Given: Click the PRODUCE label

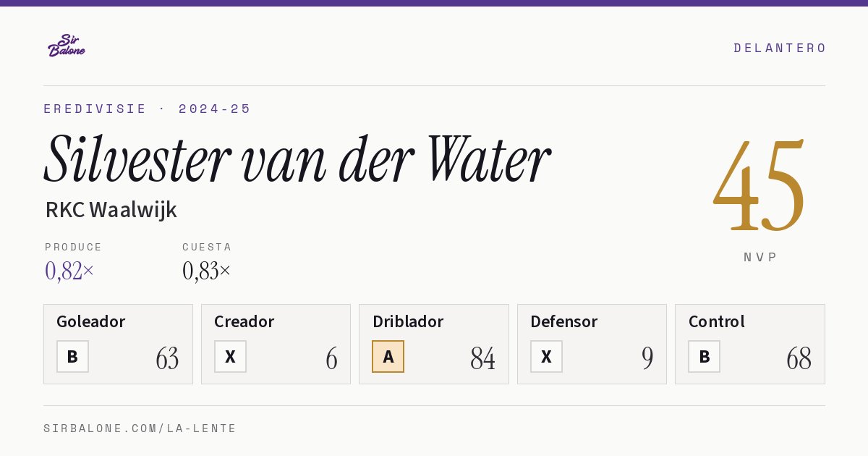Looking at the screenshot, I should click(74, 247).
